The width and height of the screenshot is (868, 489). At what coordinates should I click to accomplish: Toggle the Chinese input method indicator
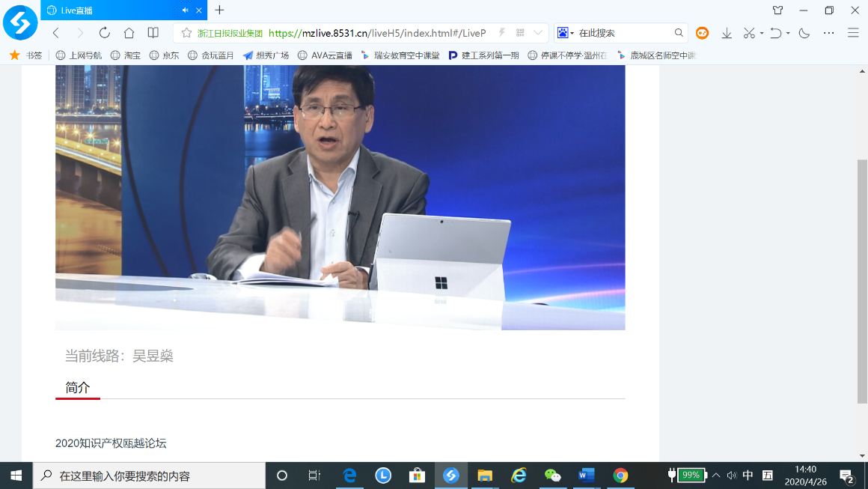748,476
